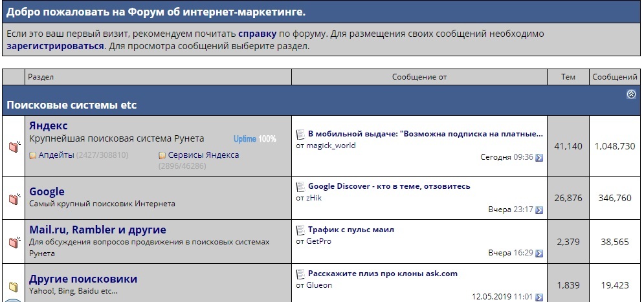Screen dimensions: 644x302
Task: Open the Mail.ru, Rambler и другие section
Action: [x=98, y=230]
